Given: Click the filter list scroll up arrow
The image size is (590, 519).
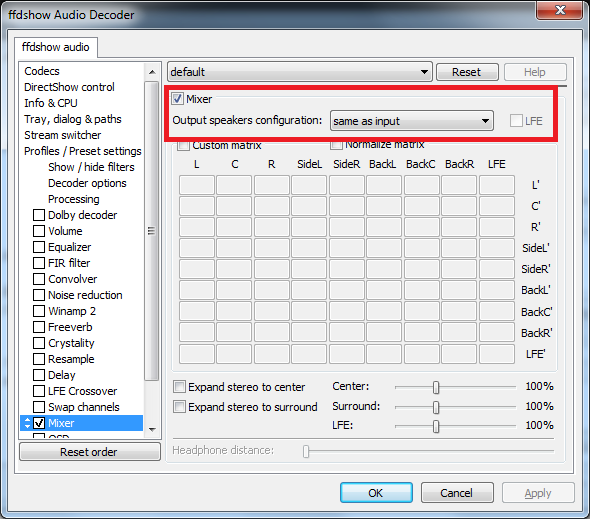Looking at the screenshot, I should coord(152,72).
